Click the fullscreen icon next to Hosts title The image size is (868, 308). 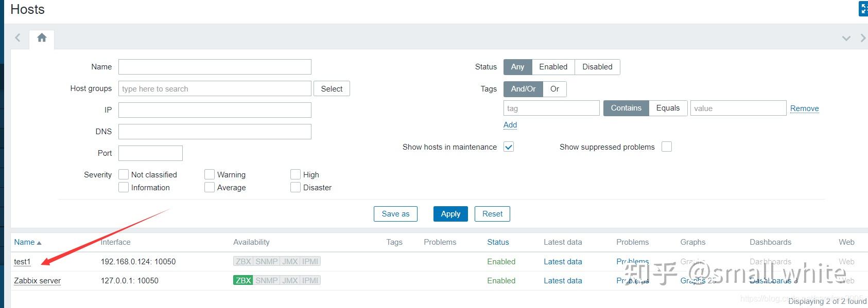click(863, 9)
